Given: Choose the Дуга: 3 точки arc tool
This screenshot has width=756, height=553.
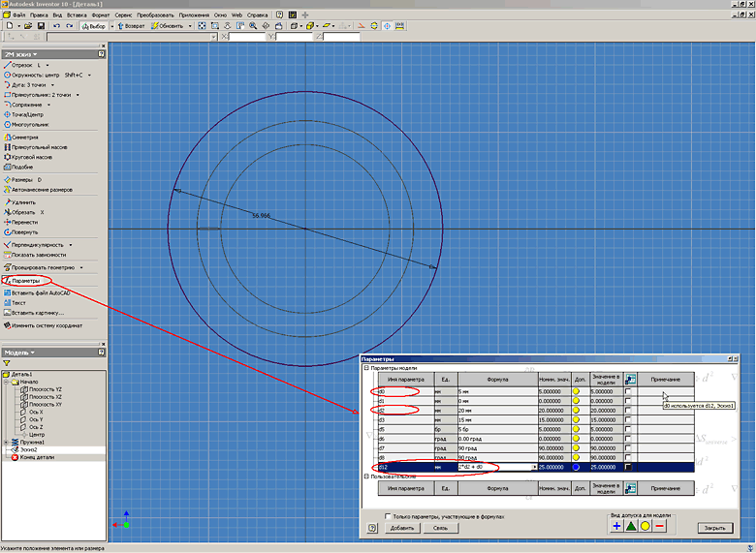Looking at the screenshot, I should [24, 85].
